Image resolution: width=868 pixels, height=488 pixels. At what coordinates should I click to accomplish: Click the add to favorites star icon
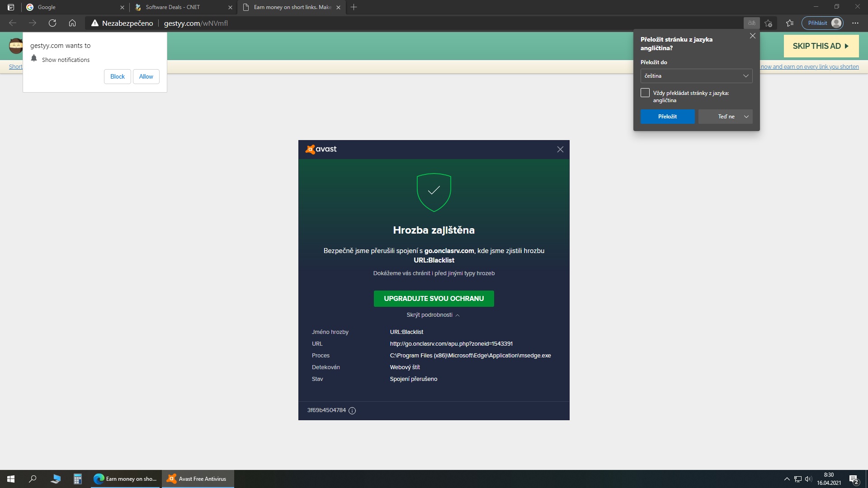768,23
